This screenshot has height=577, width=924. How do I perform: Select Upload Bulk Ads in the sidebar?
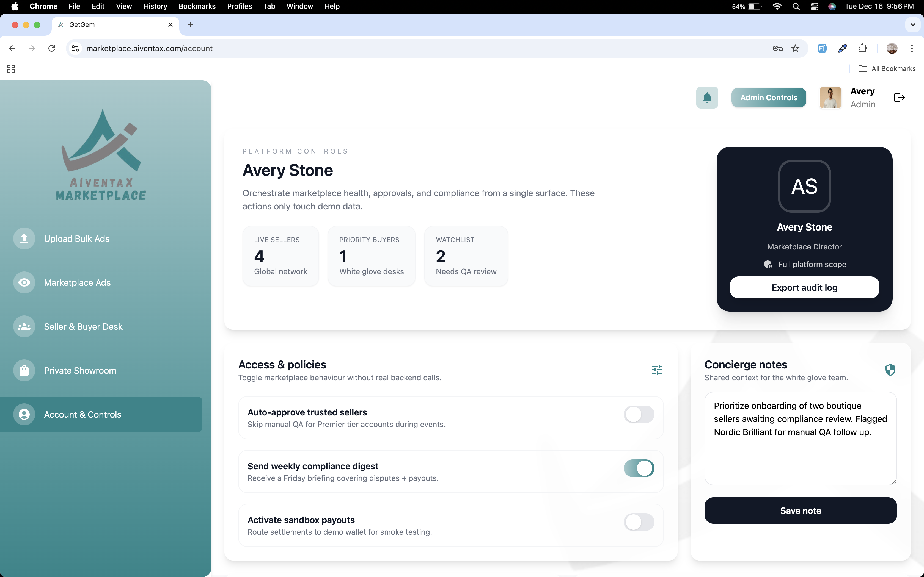coord(76,238)
